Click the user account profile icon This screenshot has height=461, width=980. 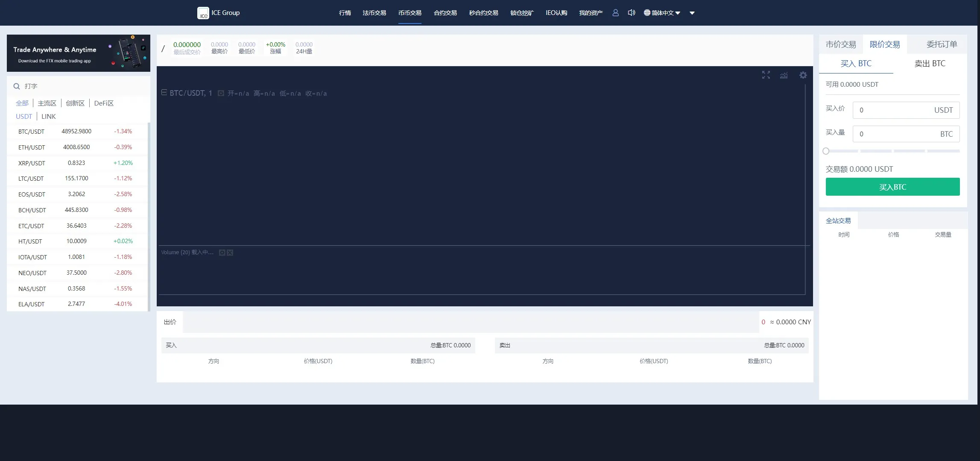(615, 13)
